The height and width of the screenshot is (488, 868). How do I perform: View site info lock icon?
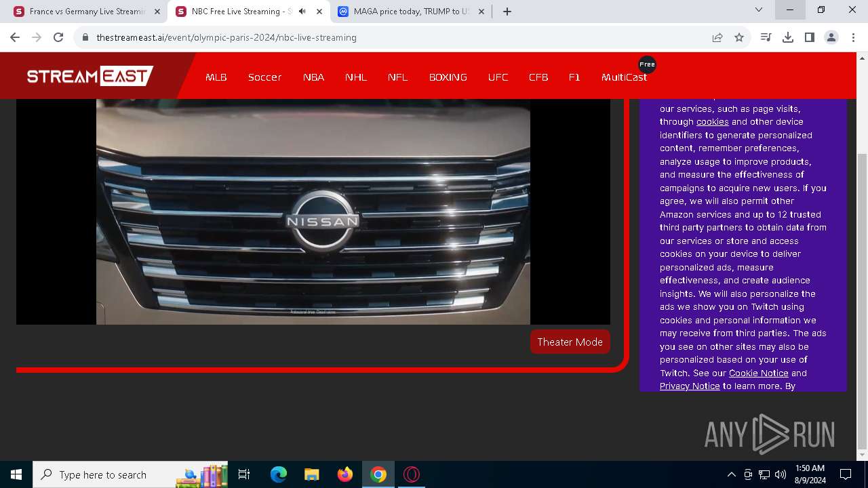pyautogui.click(x=85, y=37)
